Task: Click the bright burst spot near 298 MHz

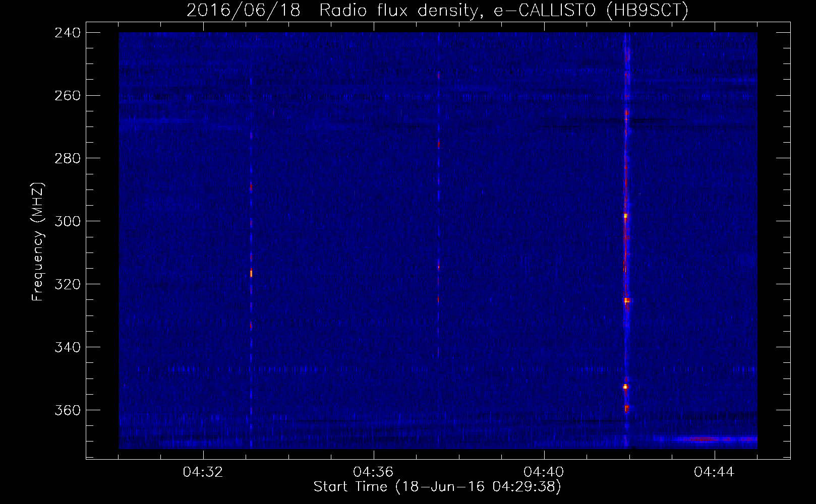Action: [x=626, y=216]
